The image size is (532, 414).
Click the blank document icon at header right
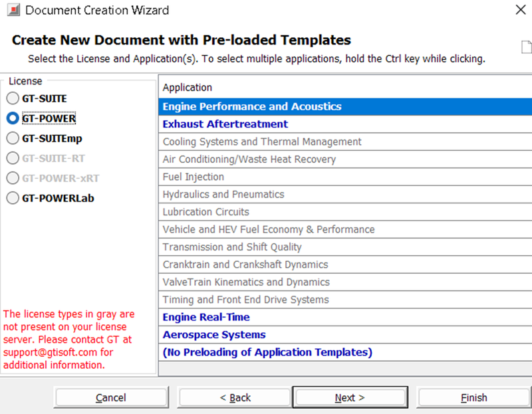[x=527, y=47]
